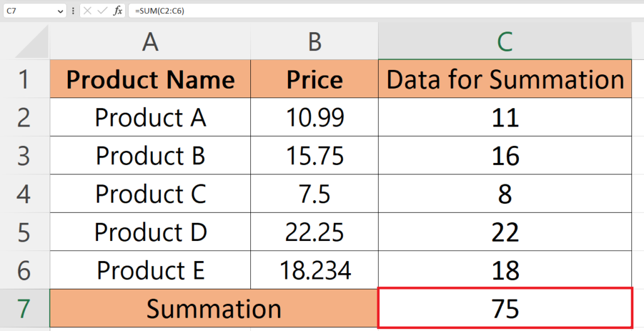The width and height of the screenshot is (644, 331).
Task: Select column B header
Action: pyautogui.click(x=314, y=42)
